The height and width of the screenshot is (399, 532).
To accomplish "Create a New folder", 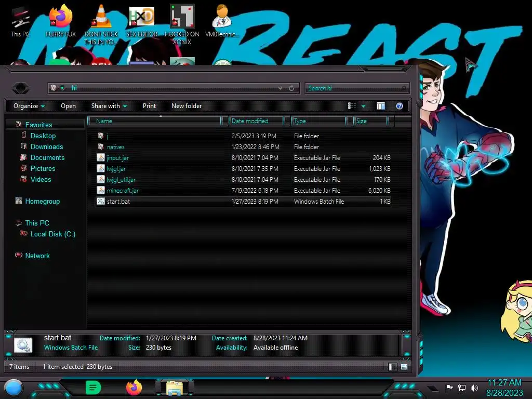I will click(x=187, y=106).
